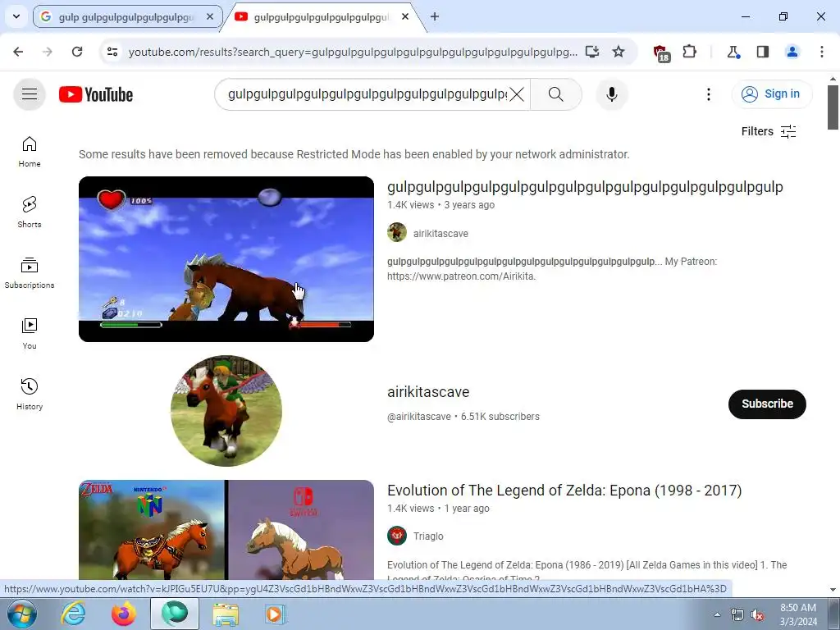Image resolution: width=840 pixels, height=630 pixels.
Task: Switch to the Google search tab
Action: tap(126, 17)
